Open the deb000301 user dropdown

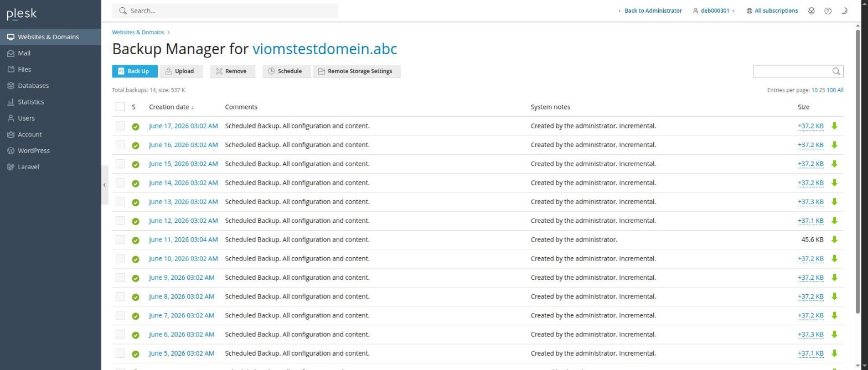(x=714, y=11)
